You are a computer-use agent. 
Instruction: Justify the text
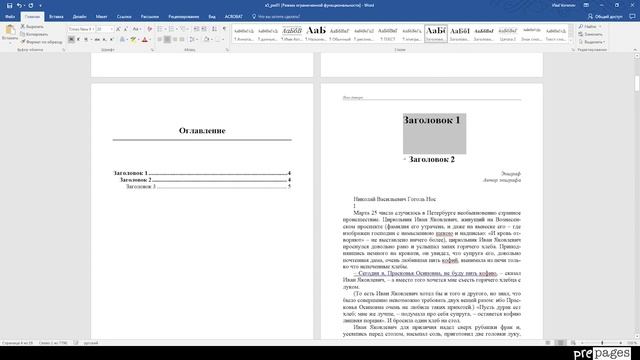[x=182, y=40]
